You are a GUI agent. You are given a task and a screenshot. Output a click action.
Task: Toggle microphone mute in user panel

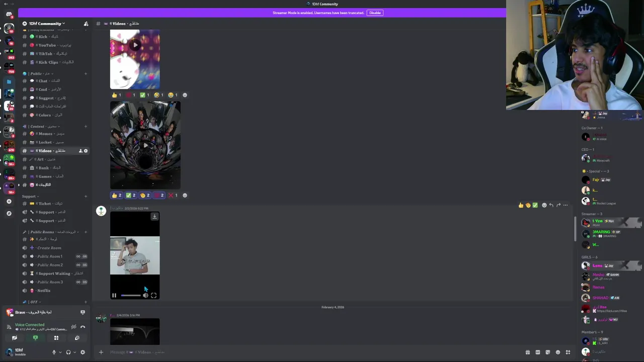coord(54,352)
